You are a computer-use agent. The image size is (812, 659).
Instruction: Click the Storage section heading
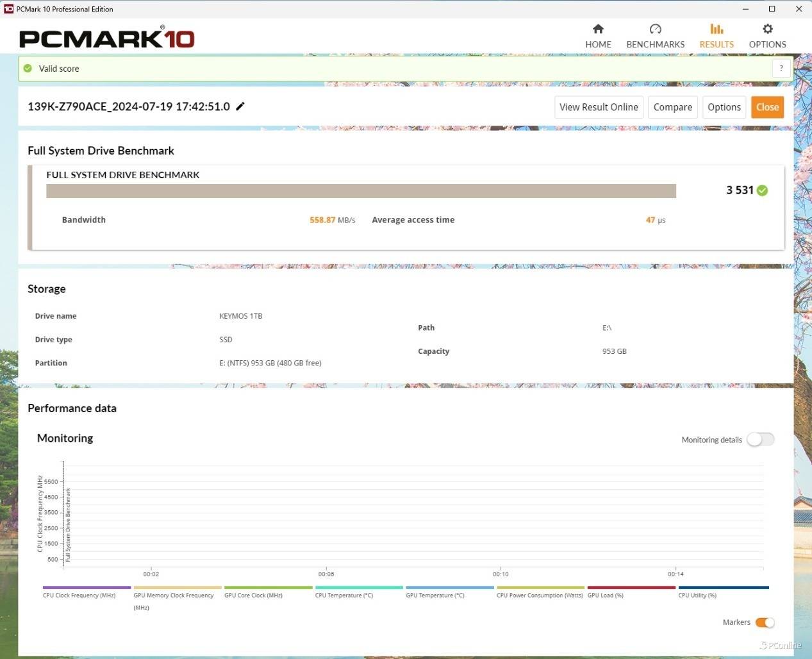47,289
